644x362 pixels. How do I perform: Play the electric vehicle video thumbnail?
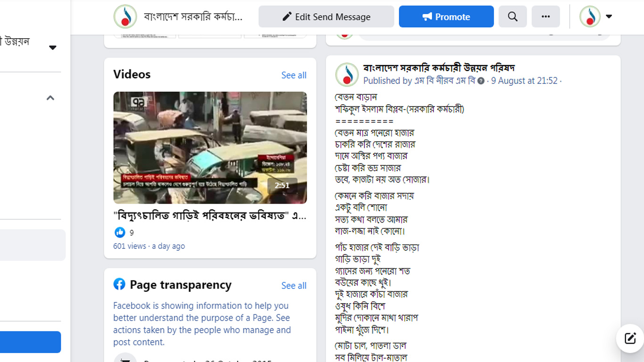click(x=210, y=148)
